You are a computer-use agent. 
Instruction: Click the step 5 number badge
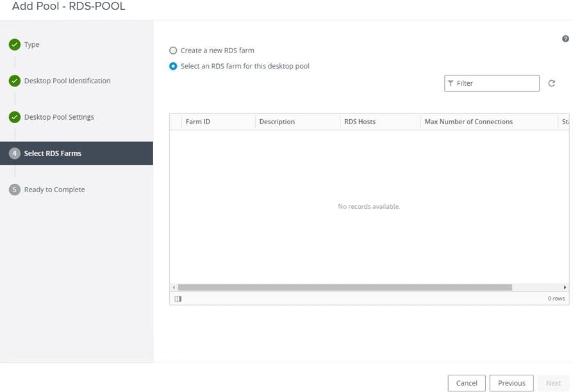coord(15,190)
